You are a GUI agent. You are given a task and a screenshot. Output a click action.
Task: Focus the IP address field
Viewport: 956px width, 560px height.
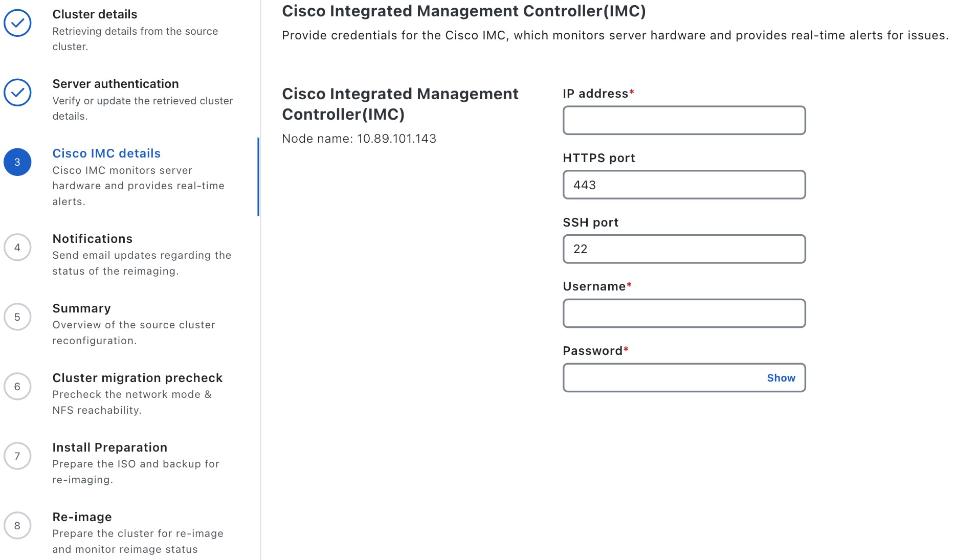[x=684, y=121]
